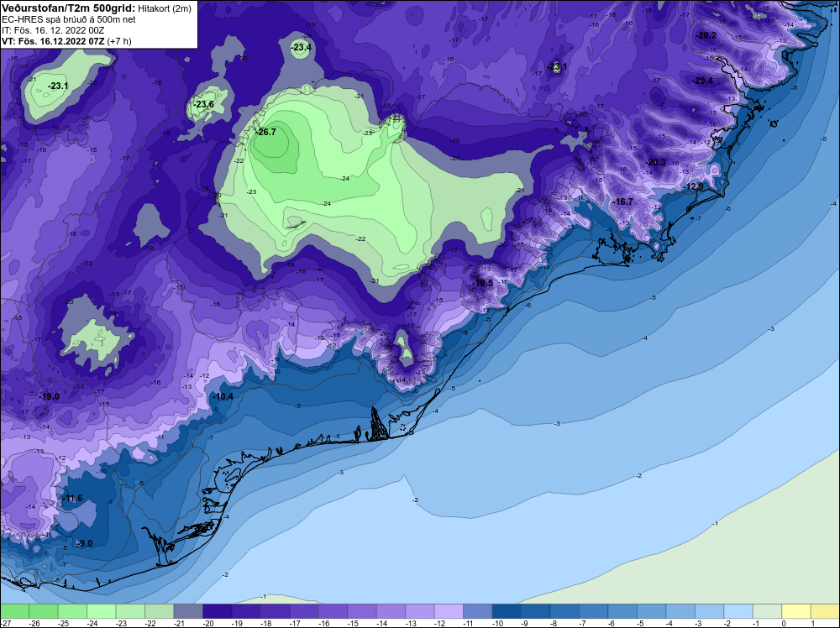Click the 'VT: Fös. 16.12.2022 07Z' valid time
Screen dimensions: 840x628
[x=53, y=41]
